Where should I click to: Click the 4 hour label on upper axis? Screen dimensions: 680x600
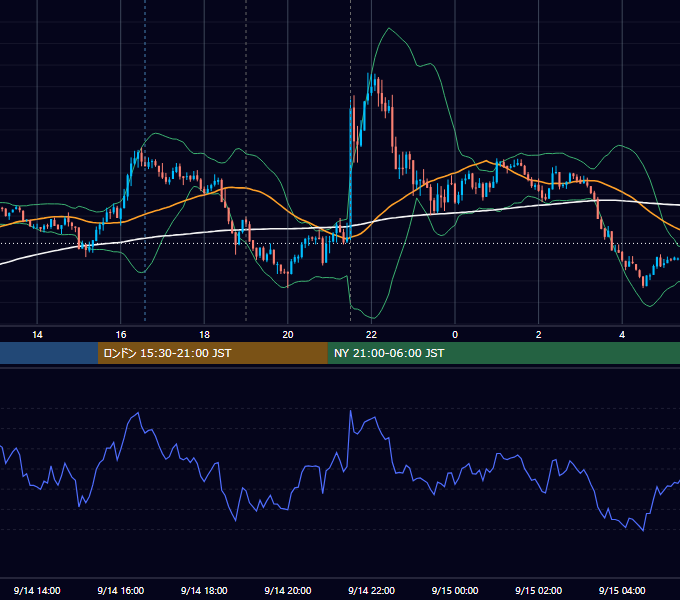point(622,335)
